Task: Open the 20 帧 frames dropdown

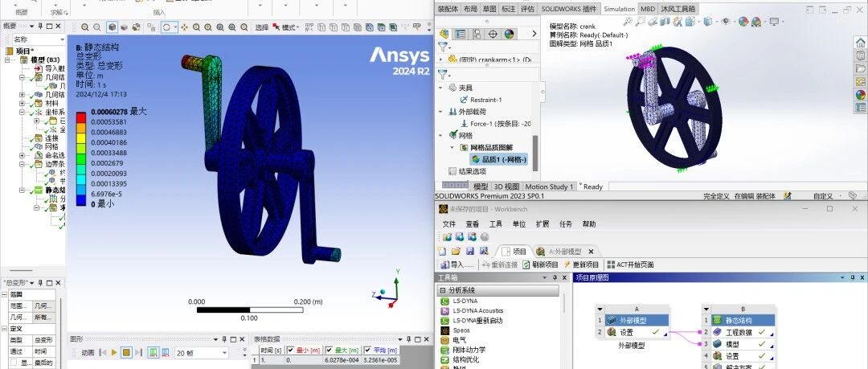Action: click(x=224, y=352)
